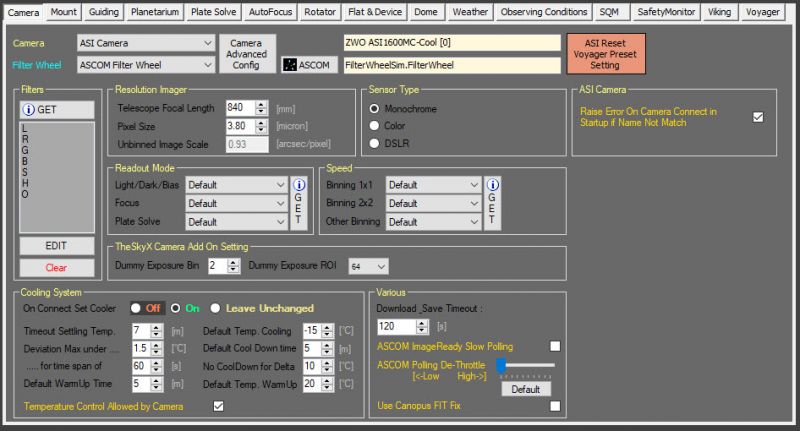Viewport: 800px width, 431px height.
Task: Click Default Cool Down time spinner arrows
Action: click(328, 349)
